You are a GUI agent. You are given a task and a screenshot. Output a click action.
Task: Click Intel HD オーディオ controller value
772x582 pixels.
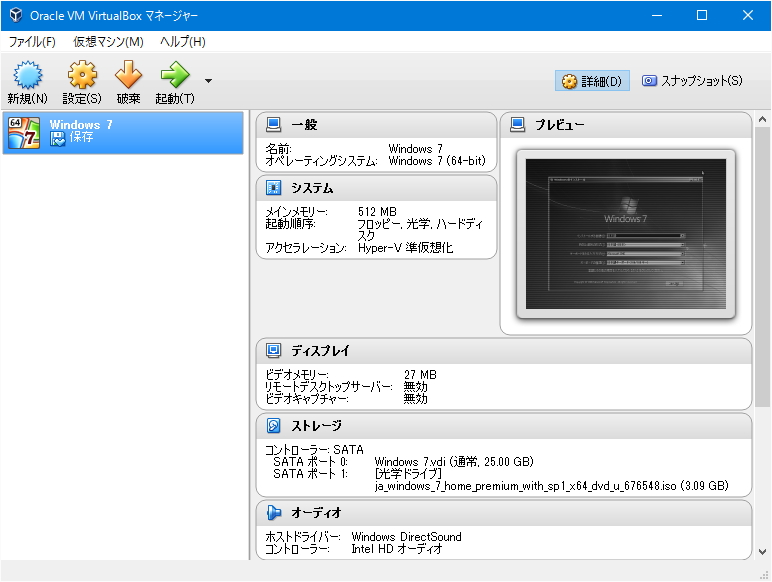pos(397,549)
